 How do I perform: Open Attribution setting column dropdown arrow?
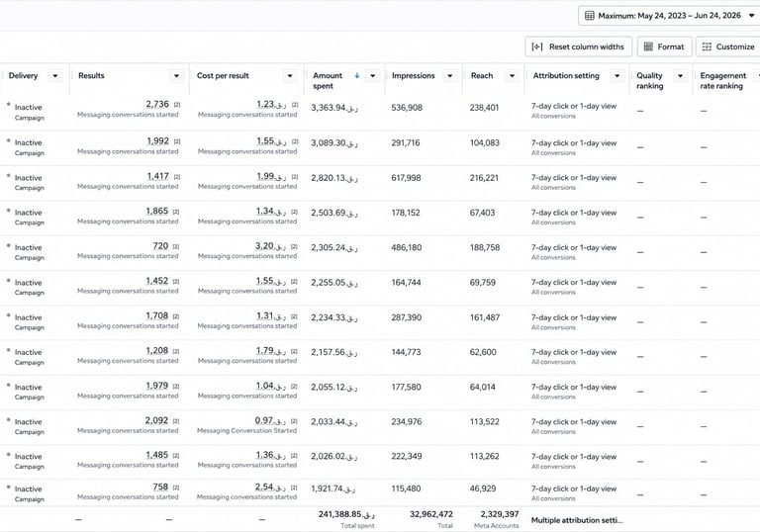click(x=617, y=76)
